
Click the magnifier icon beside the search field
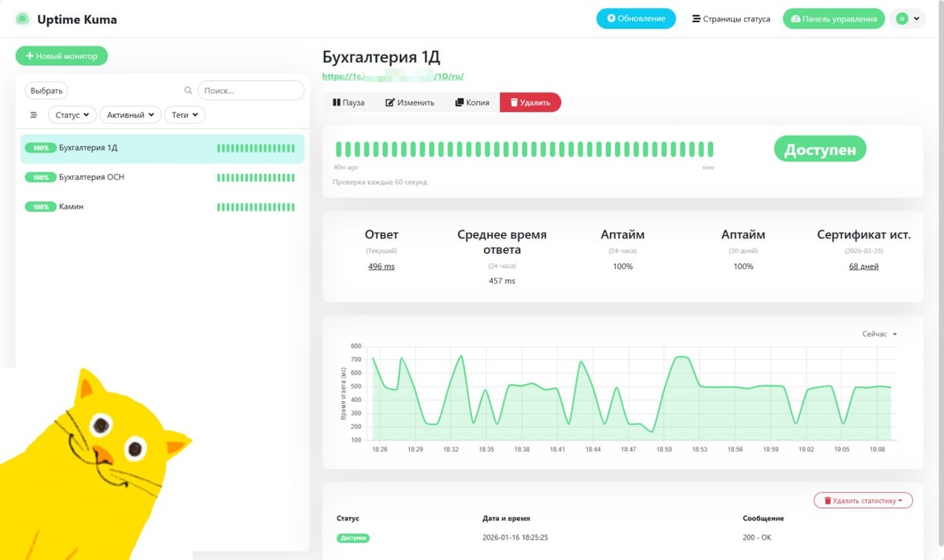pyautogui.click(x=188, y=90)
